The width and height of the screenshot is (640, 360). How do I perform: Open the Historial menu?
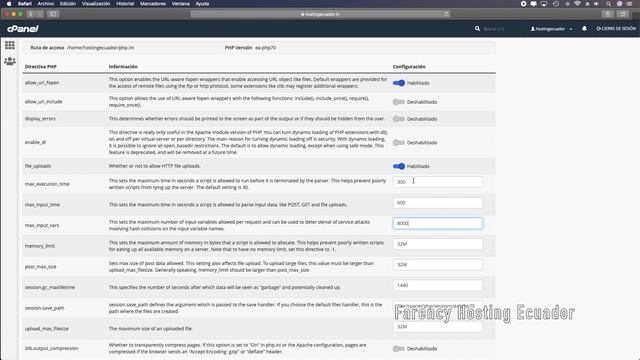125,4
